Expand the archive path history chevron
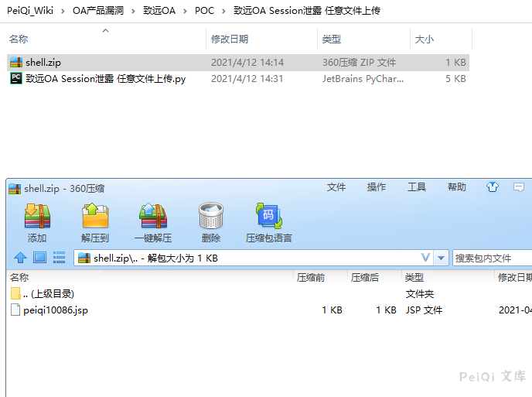The height and width of the screenshot is (397, 532). pos(425,258)
